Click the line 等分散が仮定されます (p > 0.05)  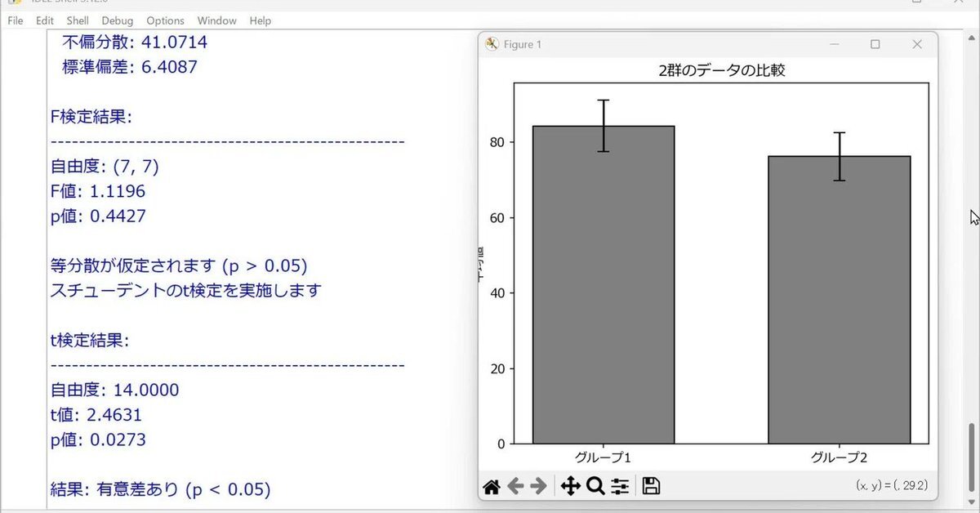coord(179,266)
